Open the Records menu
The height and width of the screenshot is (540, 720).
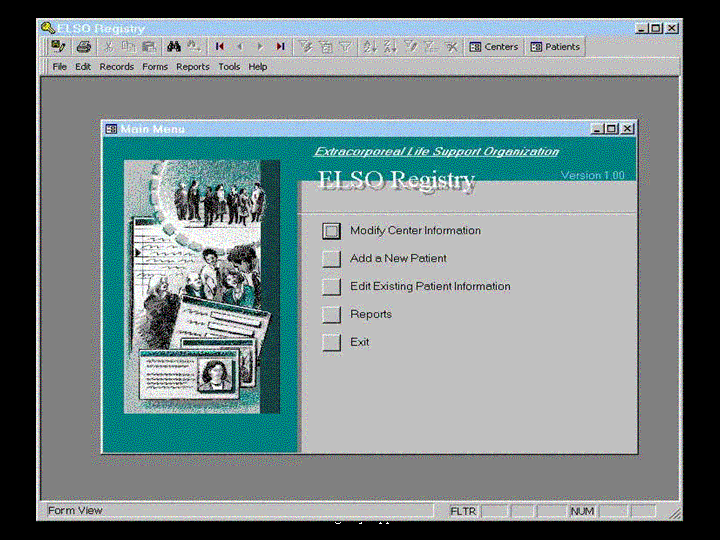pos(116,67)
